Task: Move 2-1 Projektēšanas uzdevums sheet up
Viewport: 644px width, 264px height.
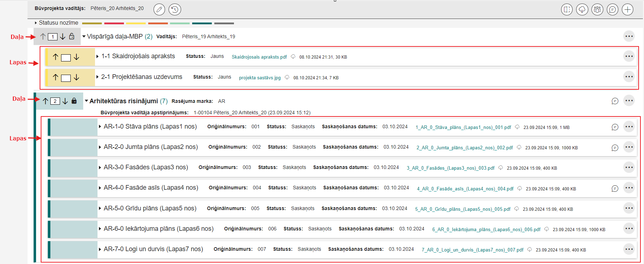Action: click(55, 77)
